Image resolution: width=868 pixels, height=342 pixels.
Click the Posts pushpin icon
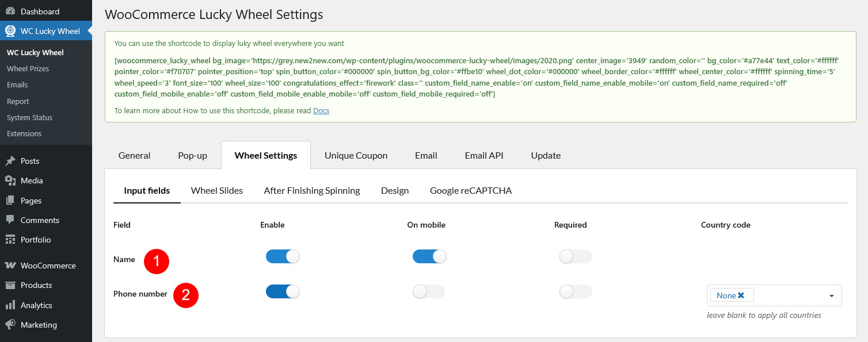click(x=10, y=161)
